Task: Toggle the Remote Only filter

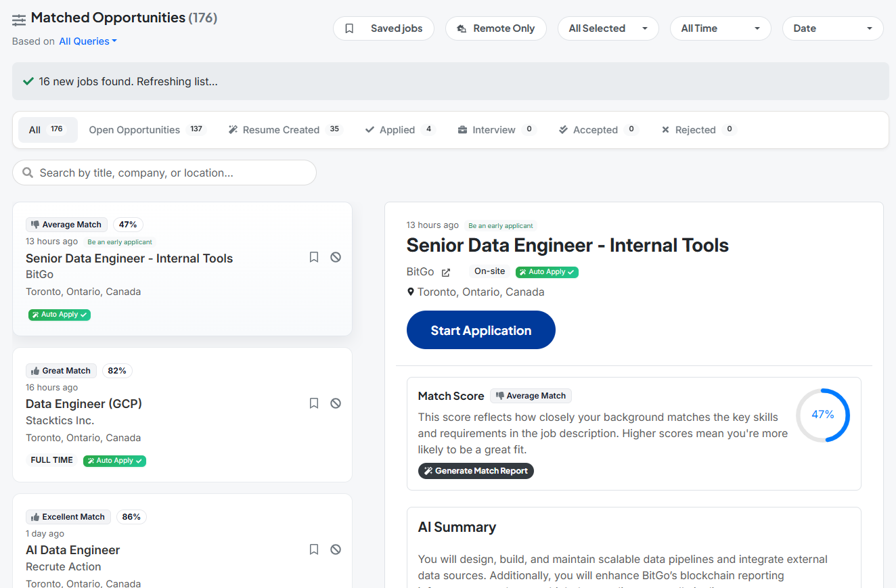Action: pos(496,28)
